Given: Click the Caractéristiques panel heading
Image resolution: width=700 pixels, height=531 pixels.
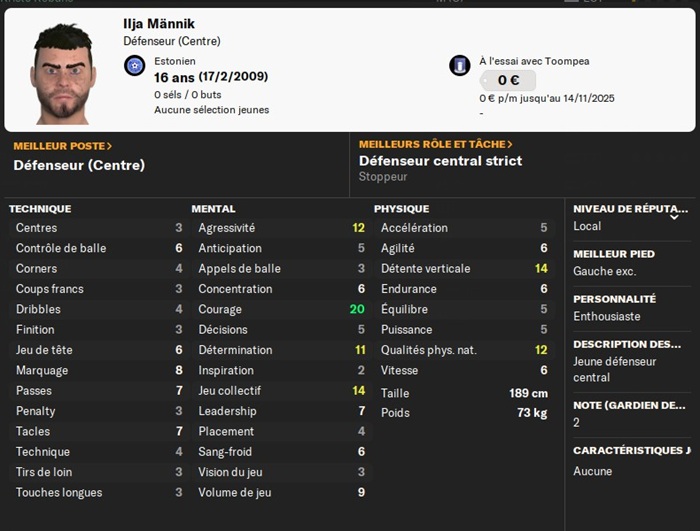Looking at the screenshot, I should coord(631,451).
